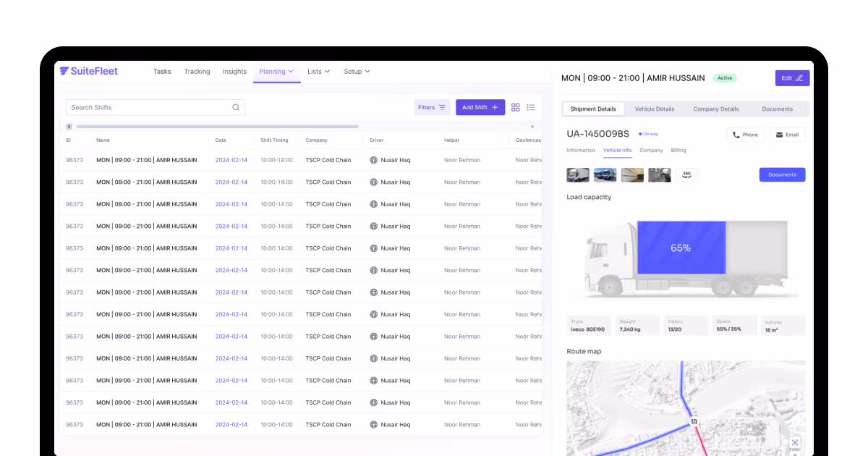This screenshot has height=456, width=868.
Task: Click the scroll-left arrow above the table
Action: [x=69, y=127]
